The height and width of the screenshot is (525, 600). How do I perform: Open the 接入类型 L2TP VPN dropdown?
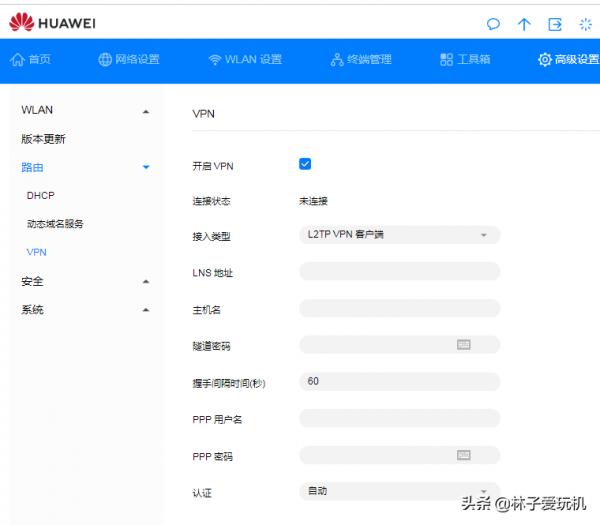click(x=399, y=235)
